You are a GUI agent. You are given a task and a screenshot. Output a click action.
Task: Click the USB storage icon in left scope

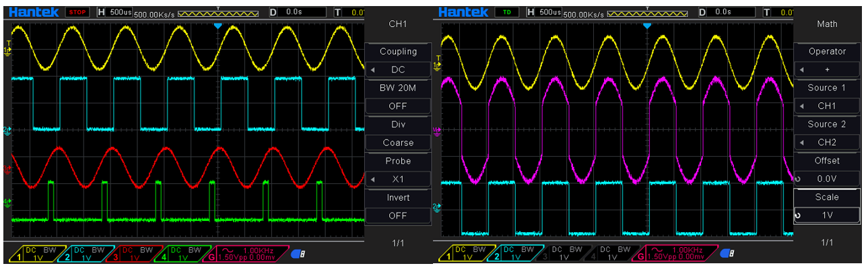click(298, 254)
